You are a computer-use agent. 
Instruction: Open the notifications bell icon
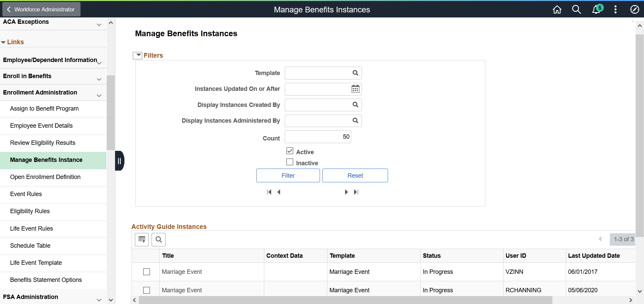596,10
